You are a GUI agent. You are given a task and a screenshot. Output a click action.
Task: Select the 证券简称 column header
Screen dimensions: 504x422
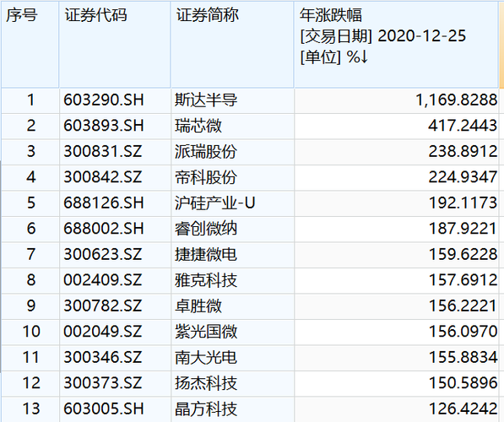click(x=232, y=45)
